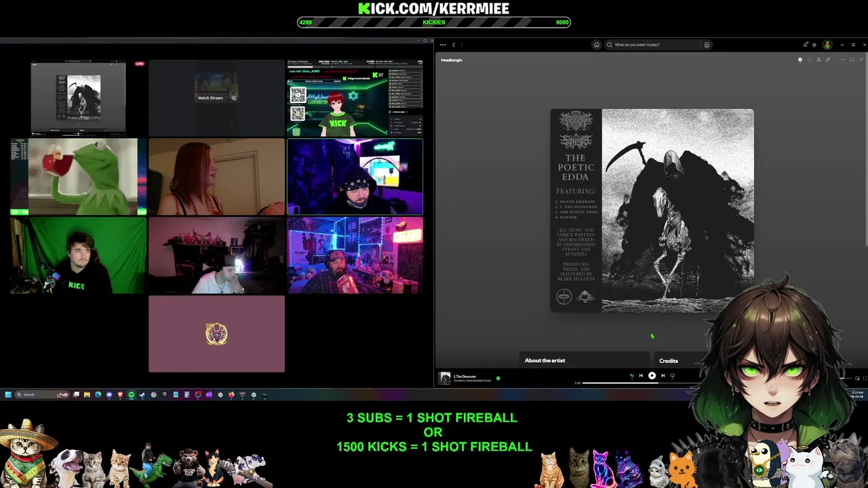This screenshot has height=488, width=868.
Task: Click the Windows taskbar Search box
Action: click(43, 394)
